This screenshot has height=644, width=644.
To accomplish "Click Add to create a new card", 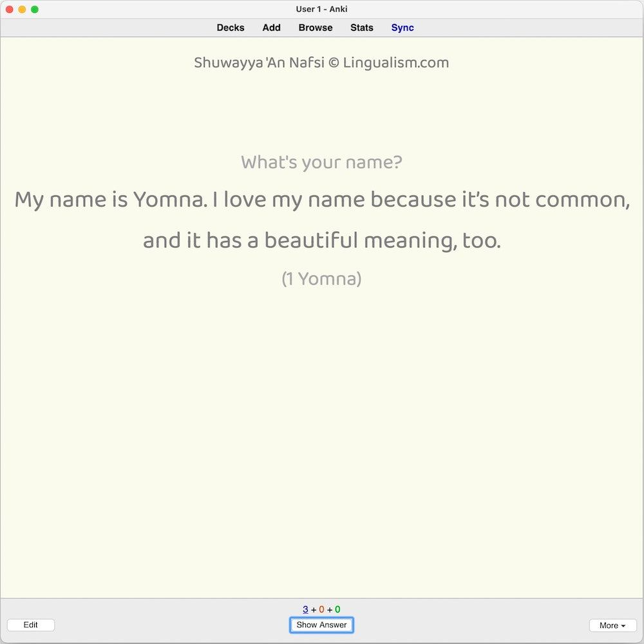I will pyautogui.click(x=271, y=28).
